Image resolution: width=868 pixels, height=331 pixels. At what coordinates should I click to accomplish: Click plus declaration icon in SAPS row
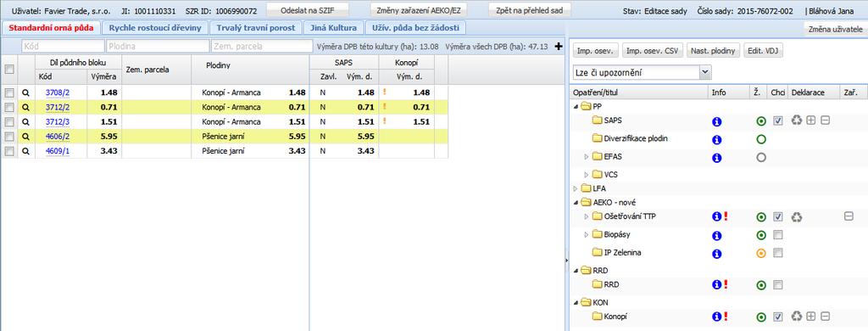pos(811,120)
